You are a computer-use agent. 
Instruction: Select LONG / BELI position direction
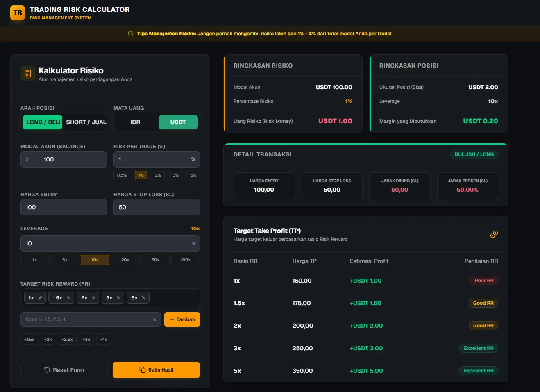(43, 122)
